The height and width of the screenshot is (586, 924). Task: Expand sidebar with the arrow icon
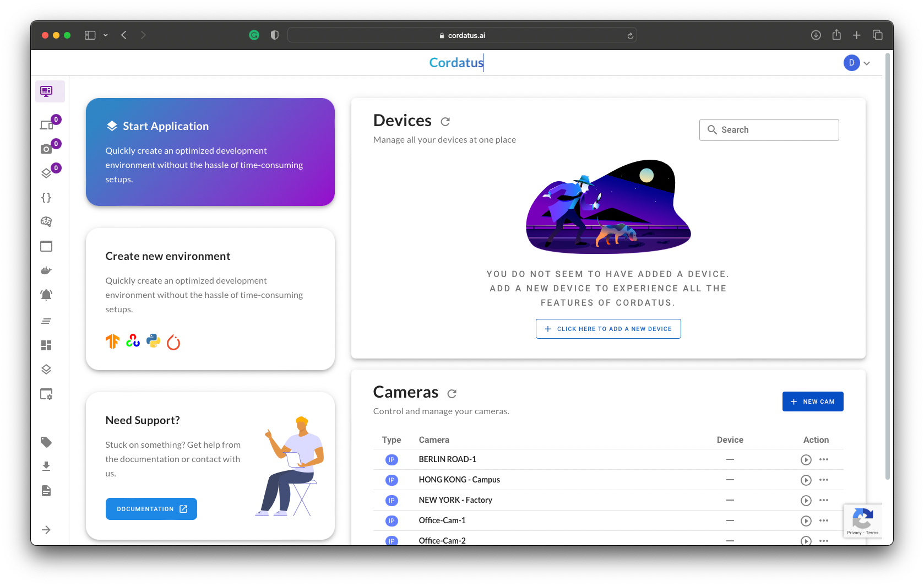pos(46,530)
